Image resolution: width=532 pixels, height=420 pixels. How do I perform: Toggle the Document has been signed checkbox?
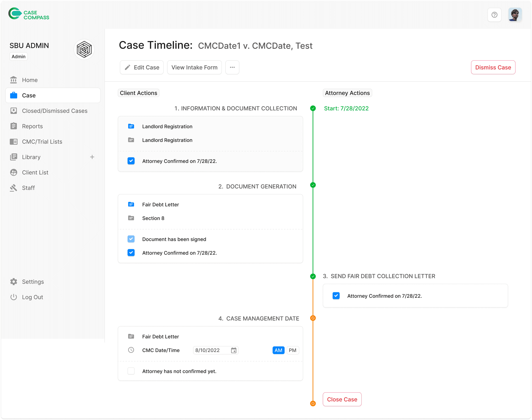pyautogui.click(x=131, y=239)
